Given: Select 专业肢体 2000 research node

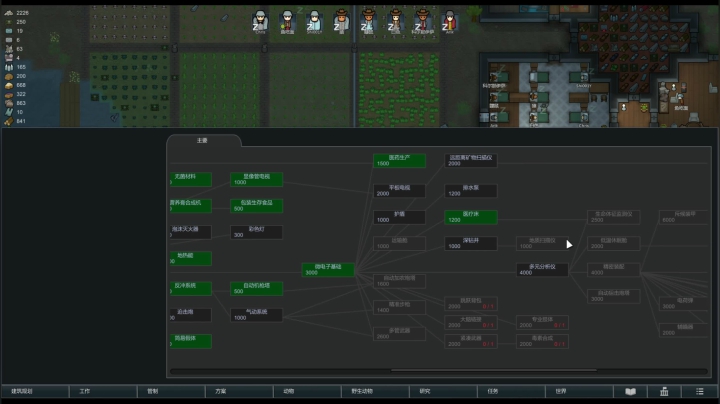Looking at the screenshot, I should (542, 322).
